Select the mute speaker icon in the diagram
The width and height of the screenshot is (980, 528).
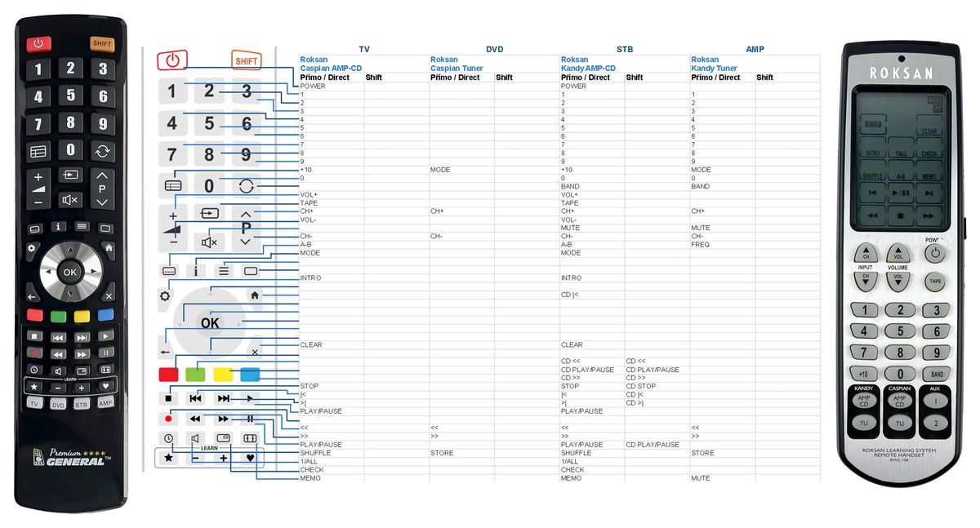[209, 242]
